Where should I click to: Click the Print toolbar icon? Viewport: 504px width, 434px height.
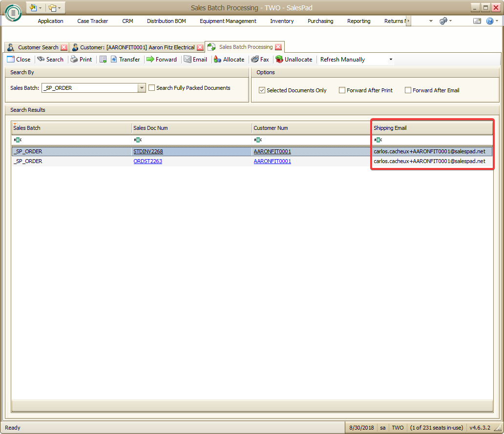[x=74, y=60]
